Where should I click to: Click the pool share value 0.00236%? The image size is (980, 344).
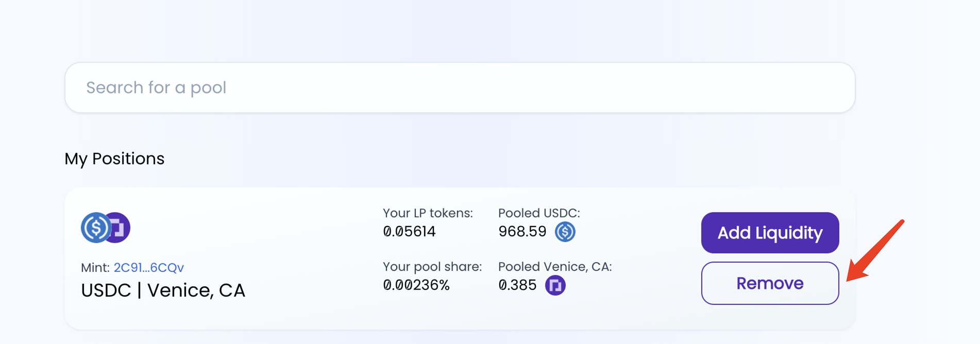[416, 285]
